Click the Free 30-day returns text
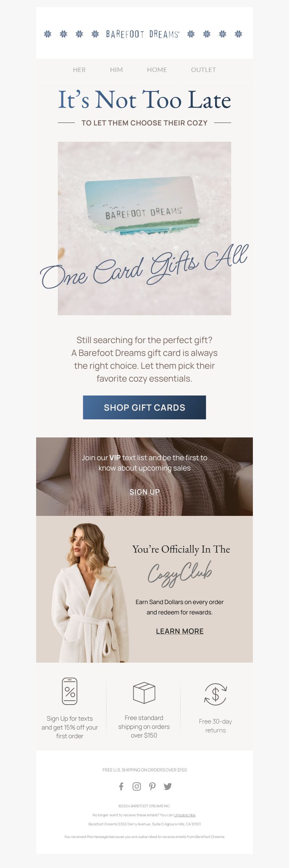289x868 pixels. click(215, 726)
